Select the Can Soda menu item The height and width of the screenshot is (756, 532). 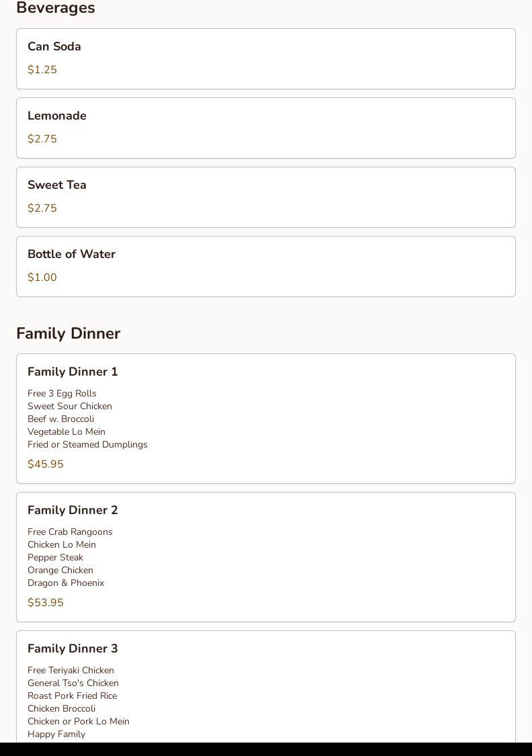[54, 46]
